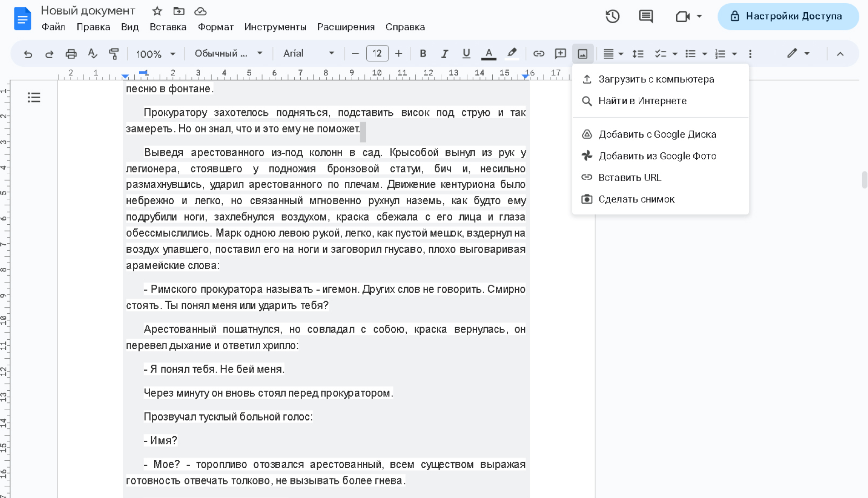Click the undo arrow icon
The height and width of the screenshot is (498, 868).
[28, 54]
